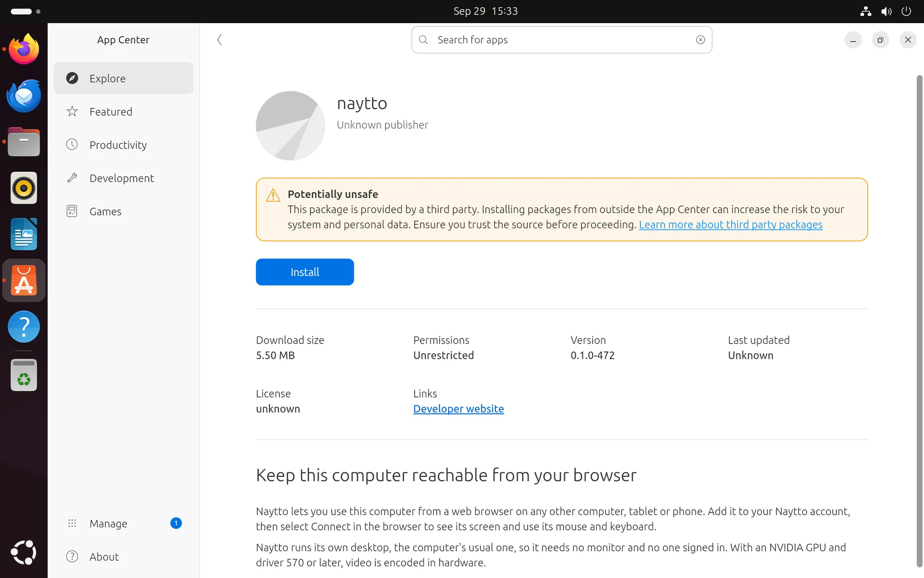Click the vertical scrollbar
Image resolution: width=924 pixels, height=578 pixels.
tap(919, 320)
